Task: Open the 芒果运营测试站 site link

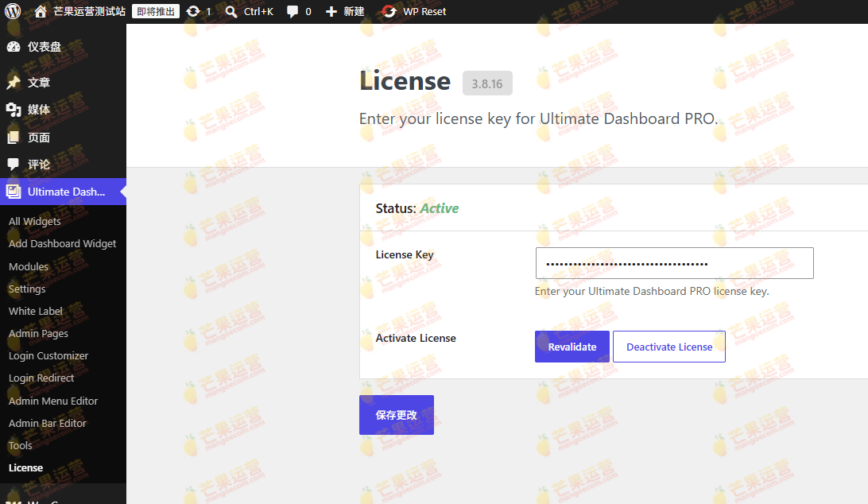Action: pyautogui.click(x=89, y=12)
